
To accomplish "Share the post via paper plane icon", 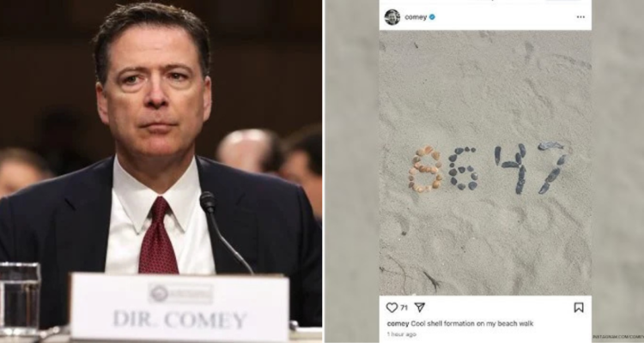I will pos(419,307).
